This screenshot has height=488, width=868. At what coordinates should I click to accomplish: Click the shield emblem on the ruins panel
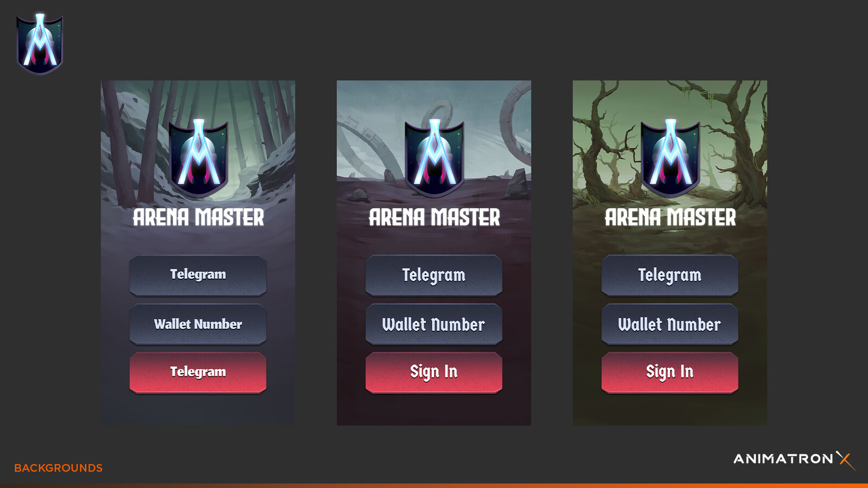pyautogui.click(x=435, y=158)
